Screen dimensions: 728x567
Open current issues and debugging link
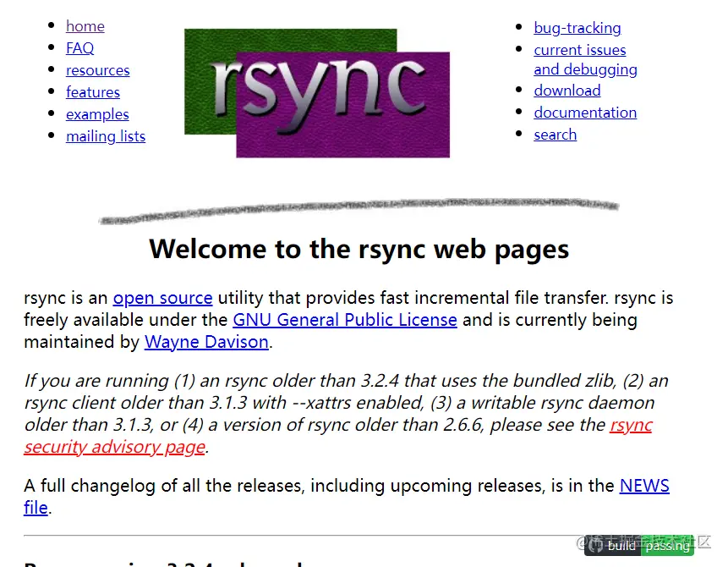(585, 59)
